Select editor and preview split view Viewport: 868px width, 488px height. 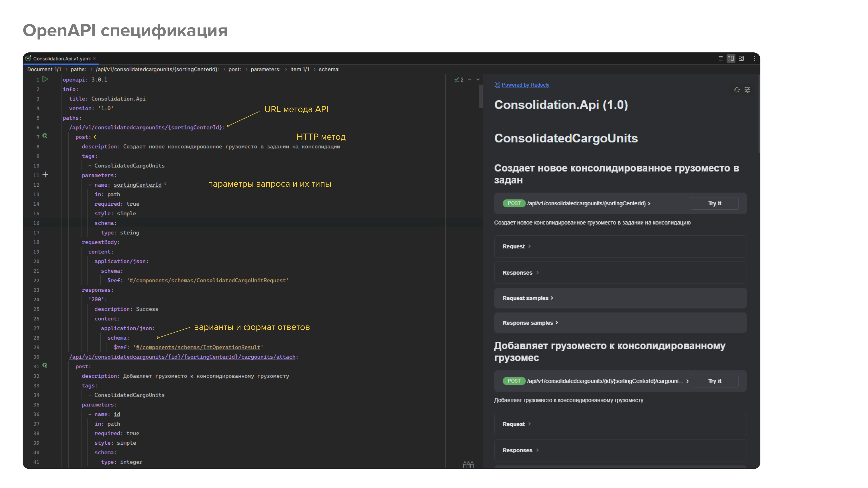(731, 59)
